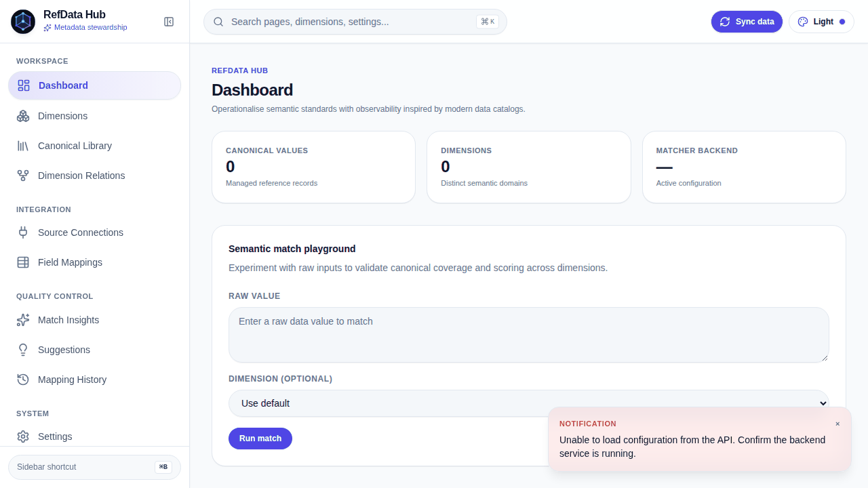Open Dimension Relations branch icon
The image size is (868, 488).
[x=23, y=176]
